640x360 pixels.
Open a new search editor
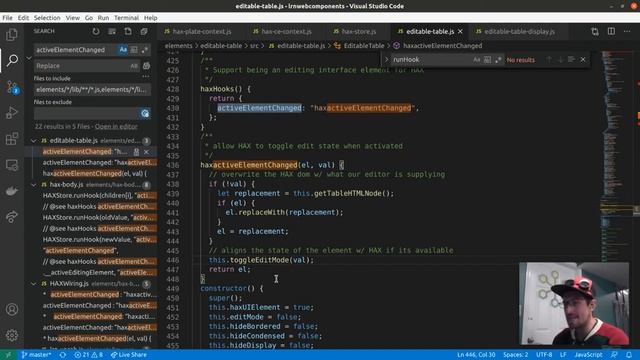pos(128,31)
